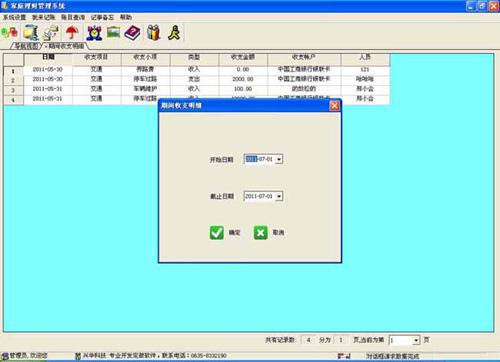Click the yellow document server toolbar icon
Viewport: 500px width, 362px height.
click(31, 32)
